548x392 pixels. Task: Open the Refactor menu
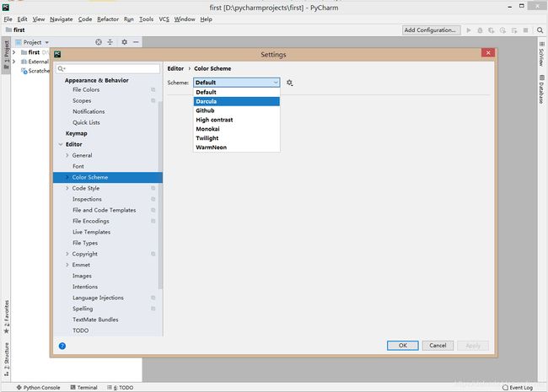[108, 19]
